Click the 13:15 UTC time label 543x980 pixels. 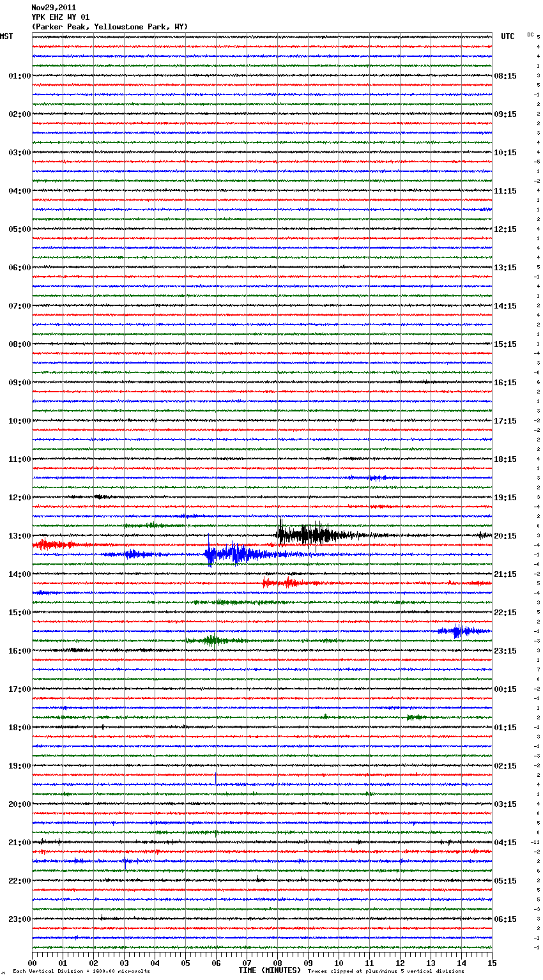click(505, 268)
